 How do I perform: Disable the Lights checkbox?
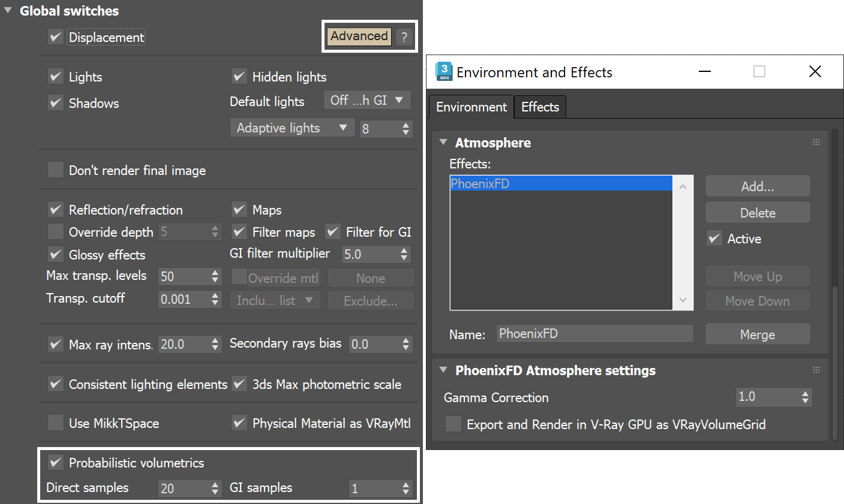[x=55, y=77]
